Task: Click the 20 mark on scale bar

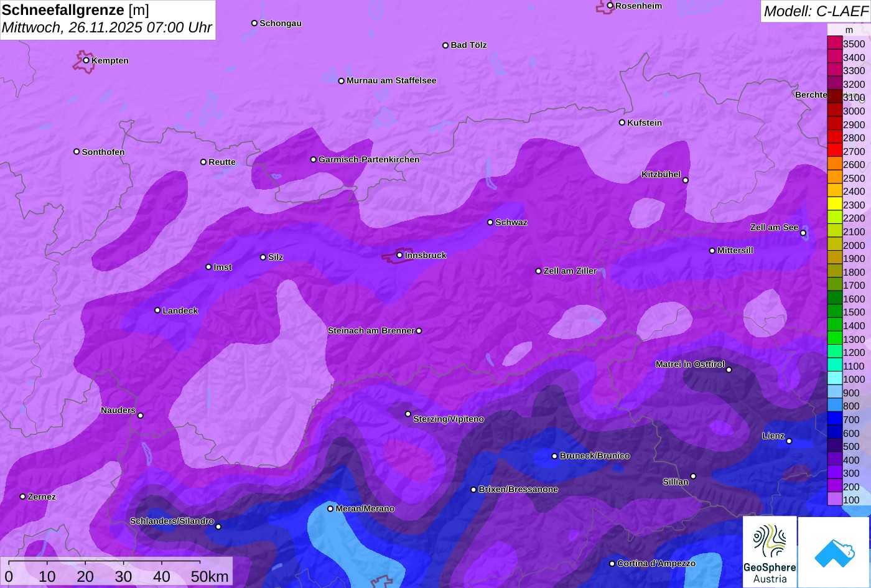Action: coord(85,577)
